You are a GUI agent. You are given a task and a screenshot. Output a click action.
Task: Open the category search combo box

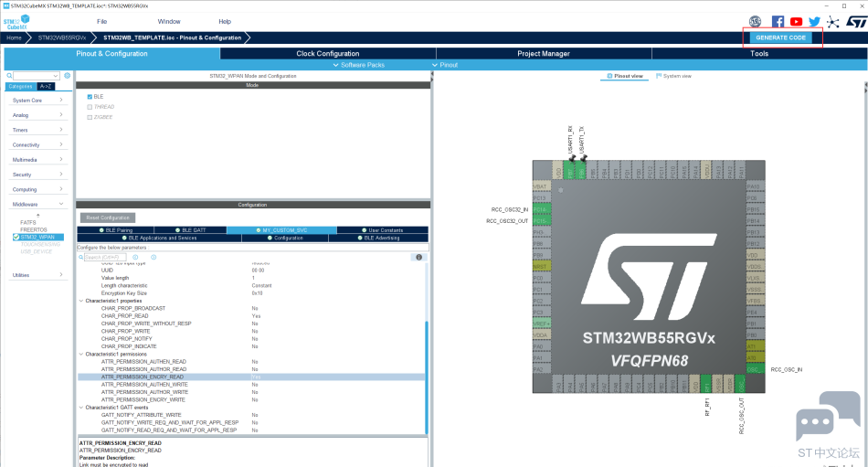(x=37, y=75)
